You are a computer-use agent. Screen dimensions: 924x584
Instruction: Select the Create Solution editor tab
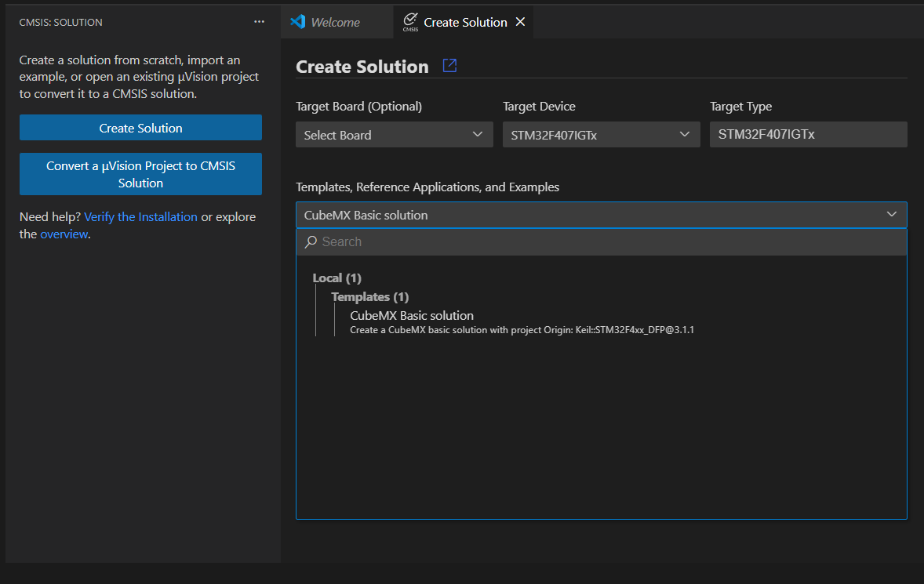pyautogui.click(x=465, y=22)
